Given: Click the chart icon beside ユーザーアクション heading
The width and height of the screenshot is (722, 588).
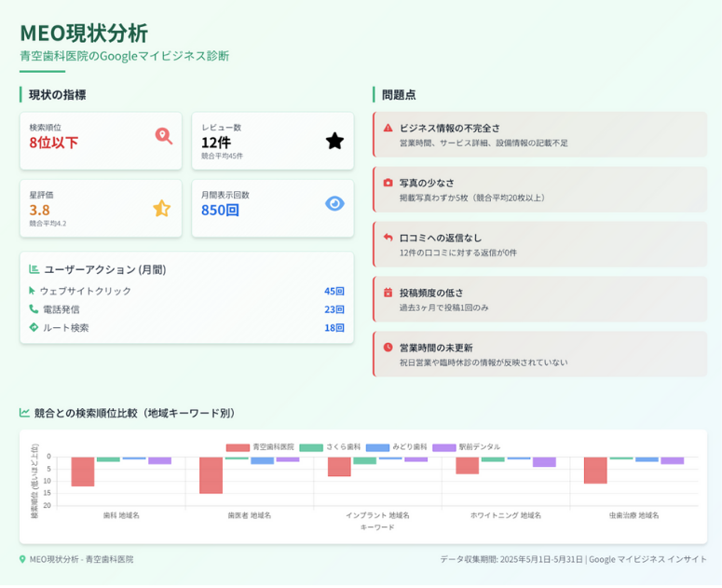Looking at the screenshot, I should (34, 269).
